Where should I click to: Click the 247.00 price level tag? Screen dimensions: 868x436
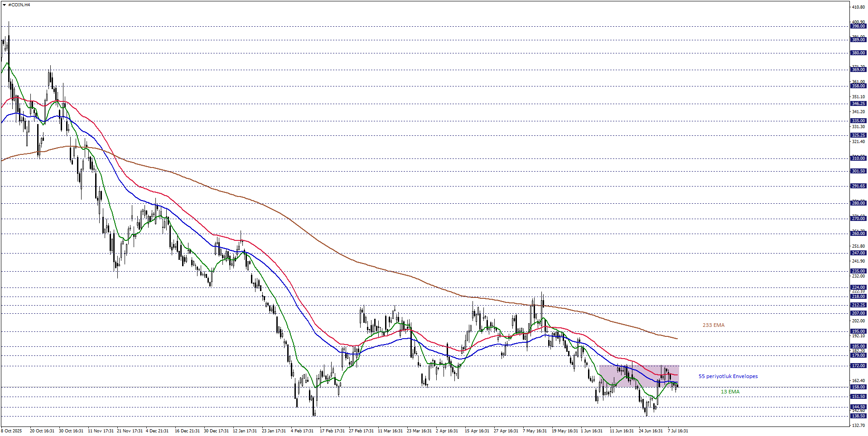coord(858,253)
